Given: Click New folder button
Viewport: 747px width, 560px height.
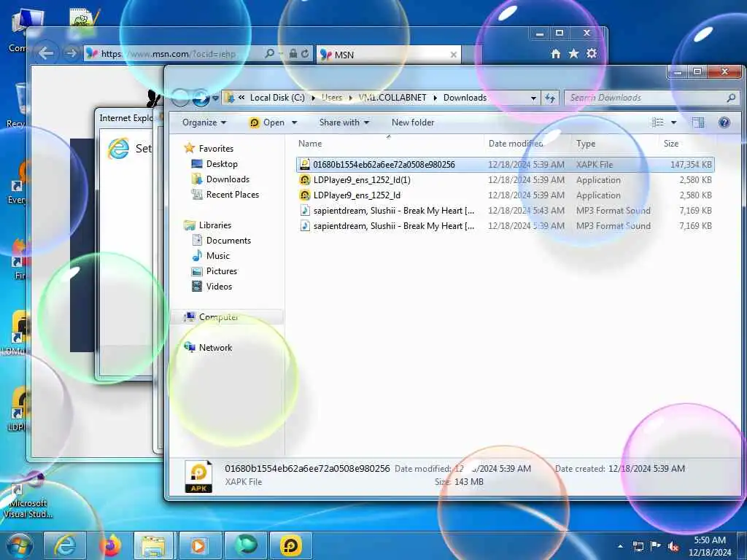Looking at the screenshot, I should 413,122.
